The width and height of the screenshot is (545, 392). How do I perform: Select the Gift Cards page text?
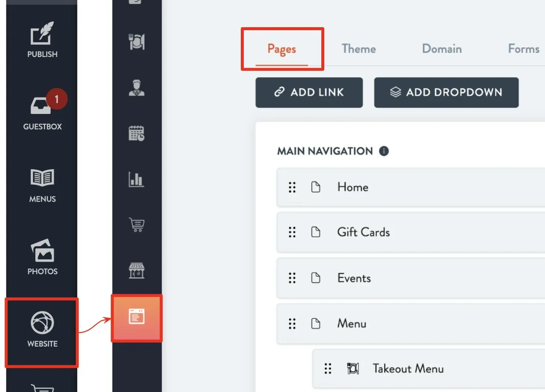(x=363, y=232)
